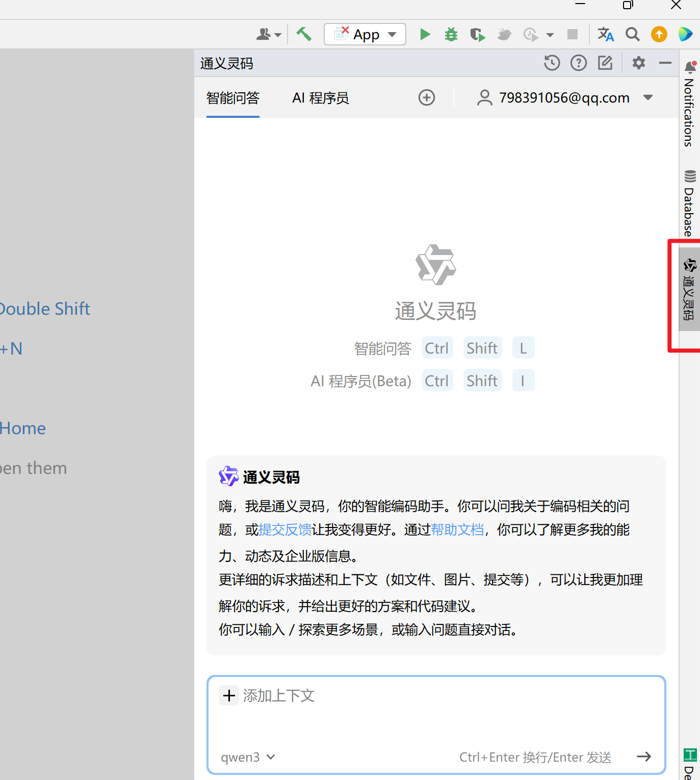The height and width of the screenshot is (780, 700).
Task: Open the 提交反馈 link
Action: point(285,530)
